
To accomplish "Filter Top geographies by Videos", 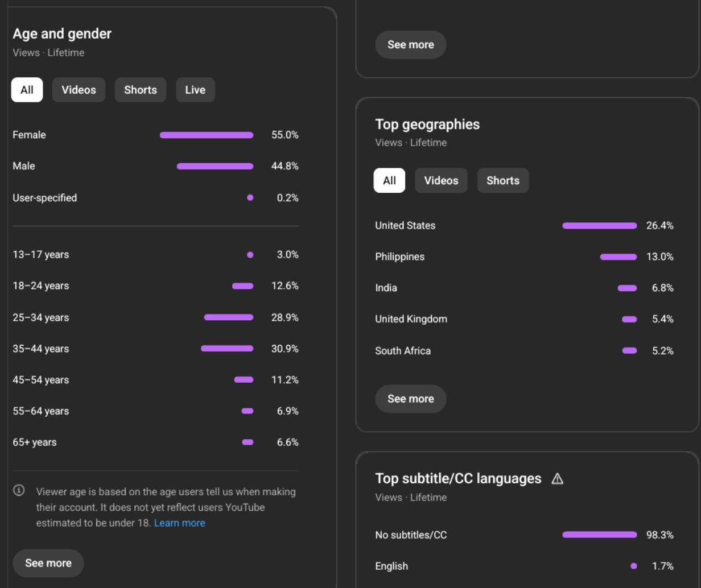I will pyautogui.click(x=441, y=180).
